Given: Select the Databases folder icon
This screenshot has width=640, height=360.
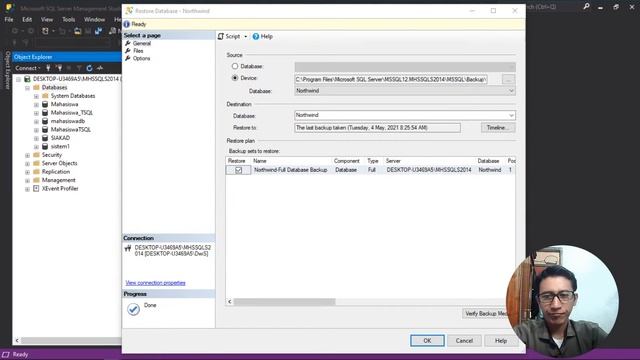Looking at the screenshot, I should 36,87.
